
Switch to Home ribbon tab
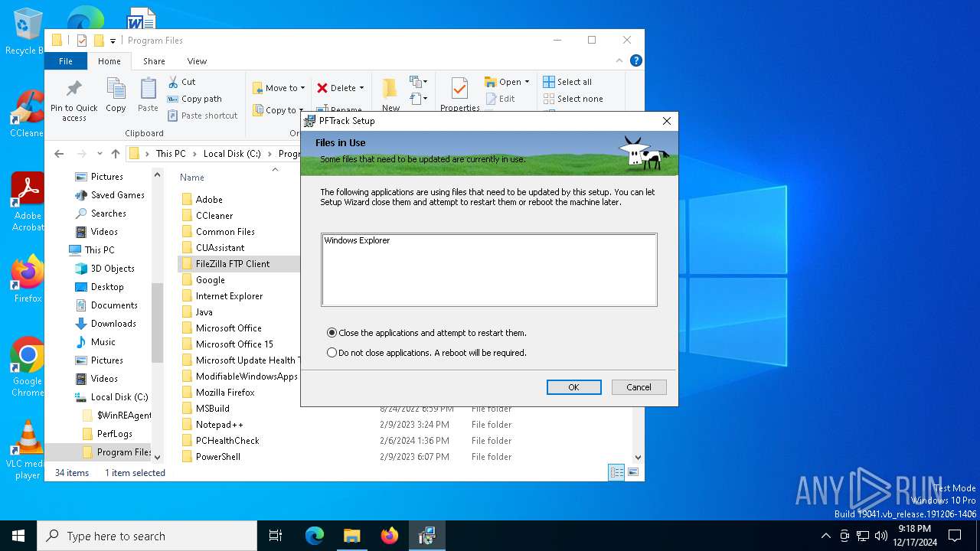(x=109, y=61)
